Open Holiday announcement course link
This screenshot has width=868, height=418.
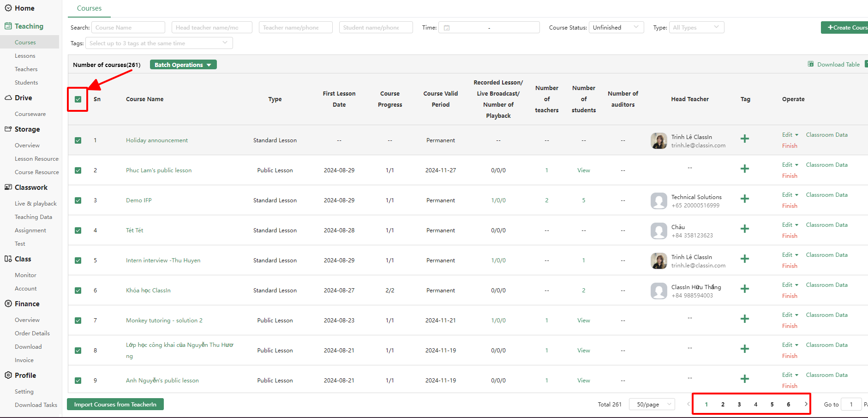click(x=157, y=140)
